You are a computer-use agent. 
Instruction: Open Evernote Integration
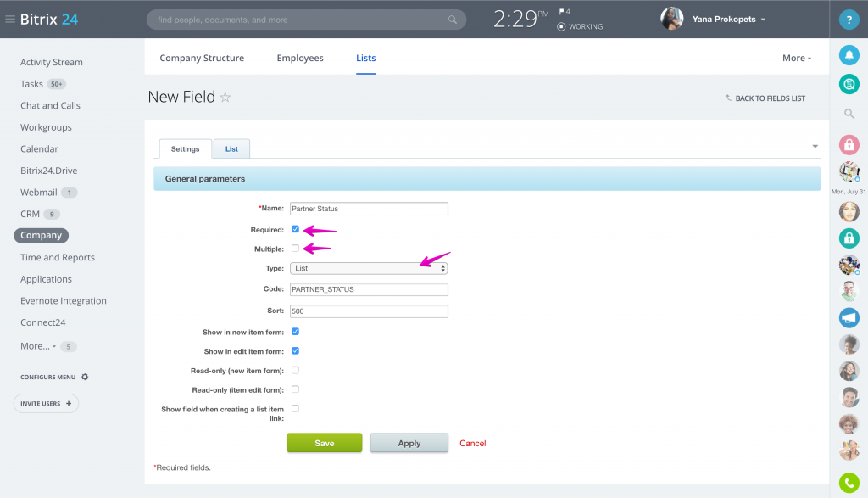pos(63,301)
